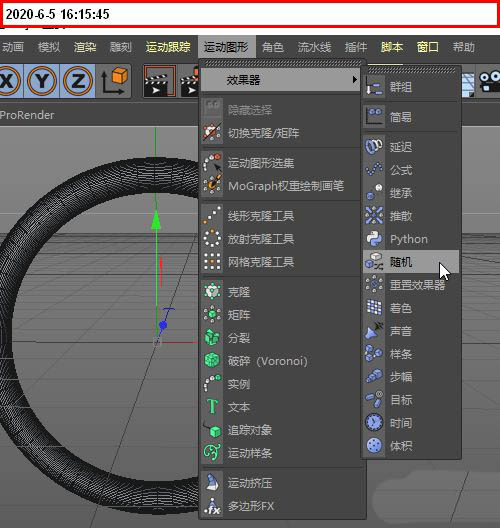
Task: Click the 线形克隆工具 icon
Action: (212, 216)
